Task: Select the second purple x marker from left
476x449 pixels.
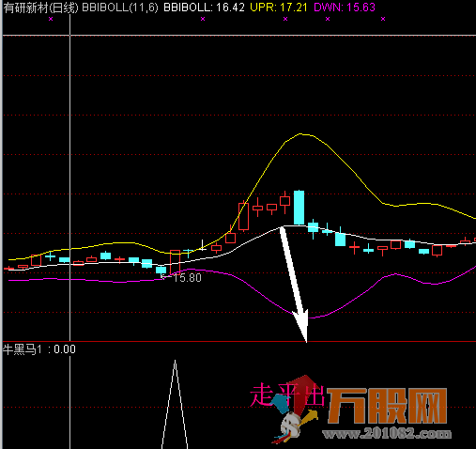Action: 203,19
